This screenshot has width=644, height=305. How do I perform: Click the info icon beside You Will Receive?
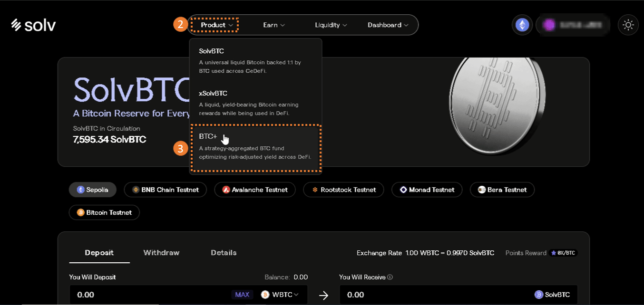point(390,277)
